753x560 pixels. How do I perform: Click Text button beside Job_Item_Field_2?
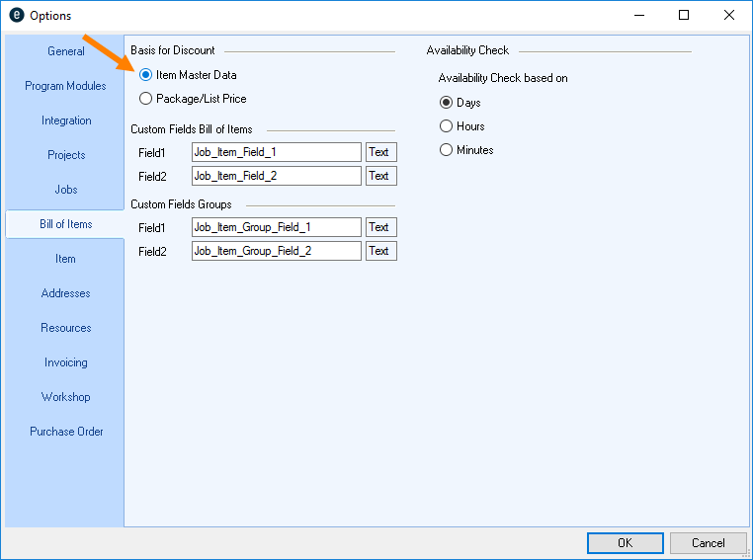379,176
